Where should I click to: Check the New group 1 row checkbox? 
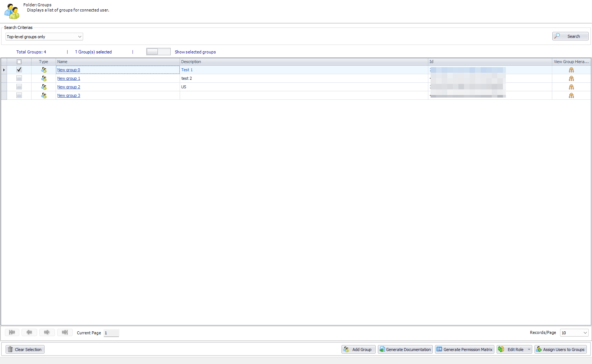[x=19, y=78]
